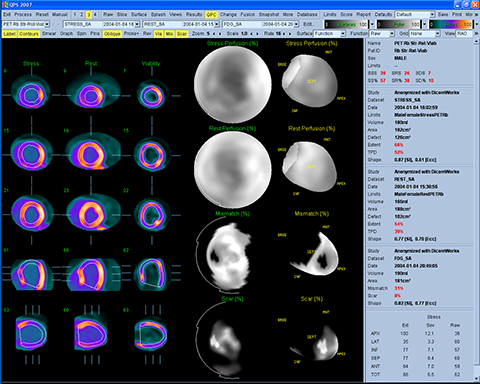
Task: Toggle the Prone+ button
Action: point(131,34)
